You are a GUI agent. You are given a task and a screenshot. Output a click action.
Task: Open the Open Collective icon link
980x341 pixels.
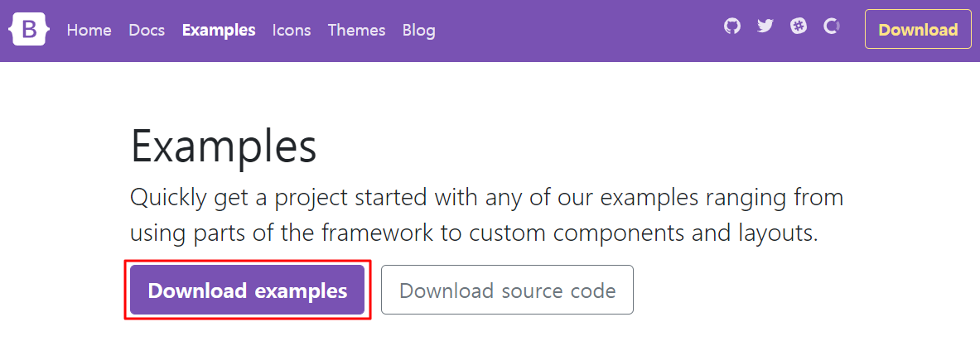click(832, 26)
